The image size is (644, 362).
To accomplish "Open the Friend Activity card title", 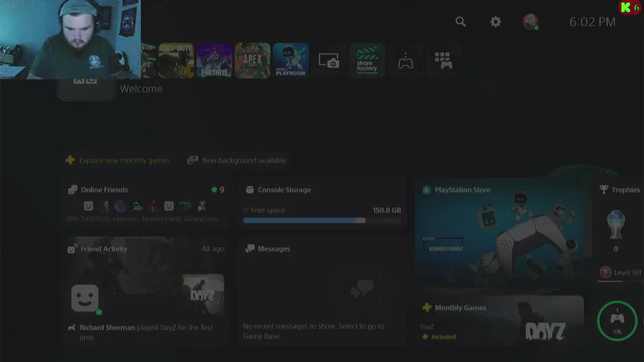I will [x=104, y=248].
